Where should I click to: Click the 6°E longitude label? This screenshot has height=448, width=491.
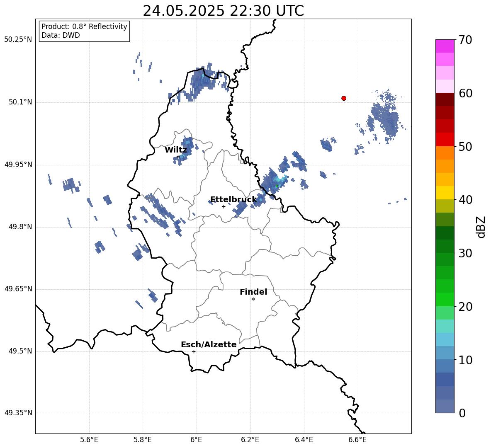point(196,440)
